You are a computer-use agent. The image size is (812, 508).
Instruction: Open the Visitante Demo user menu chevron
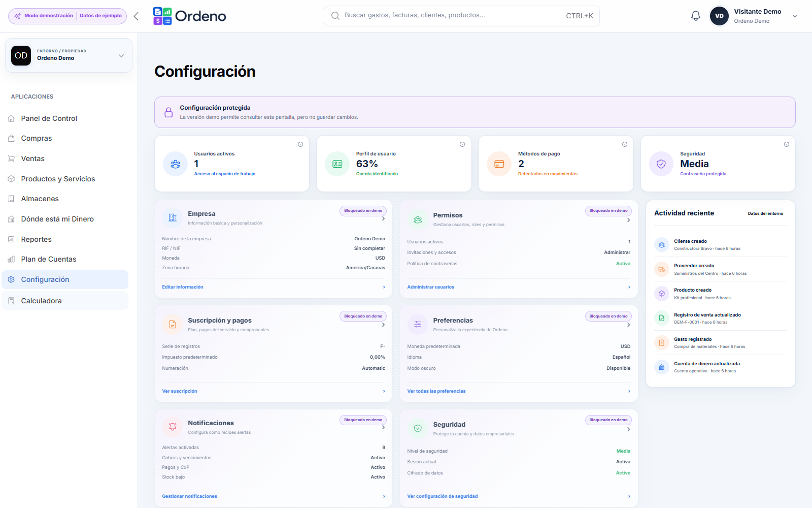click(795, 16)
